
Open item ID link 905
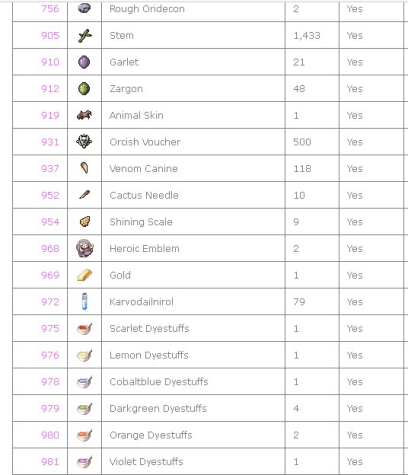tap(50, 35)
